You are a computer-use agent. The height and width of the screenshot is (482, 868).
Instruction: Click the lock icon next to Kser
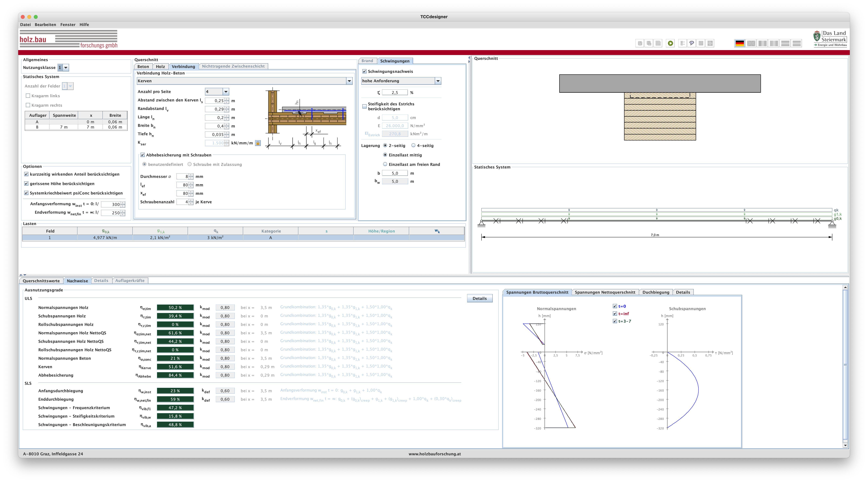[258, 143]
